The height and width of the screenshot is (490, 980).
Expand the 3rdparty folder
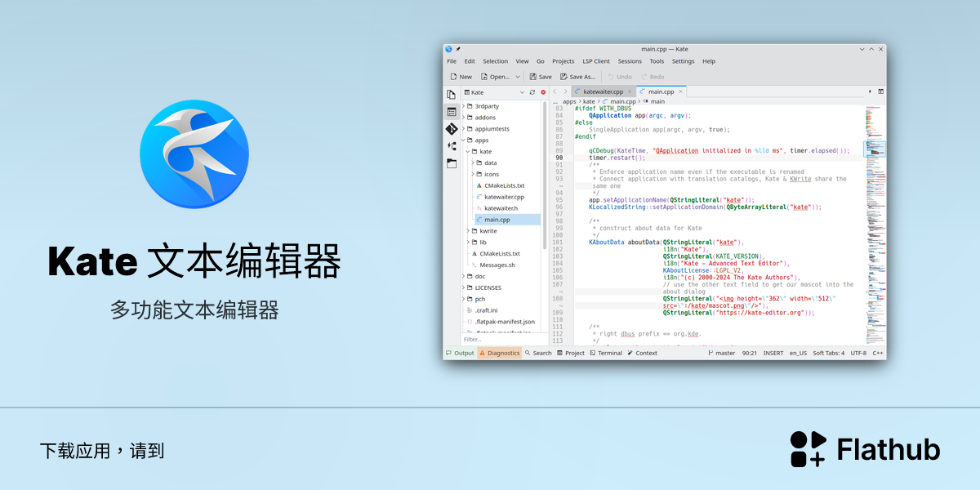point(465,106)
